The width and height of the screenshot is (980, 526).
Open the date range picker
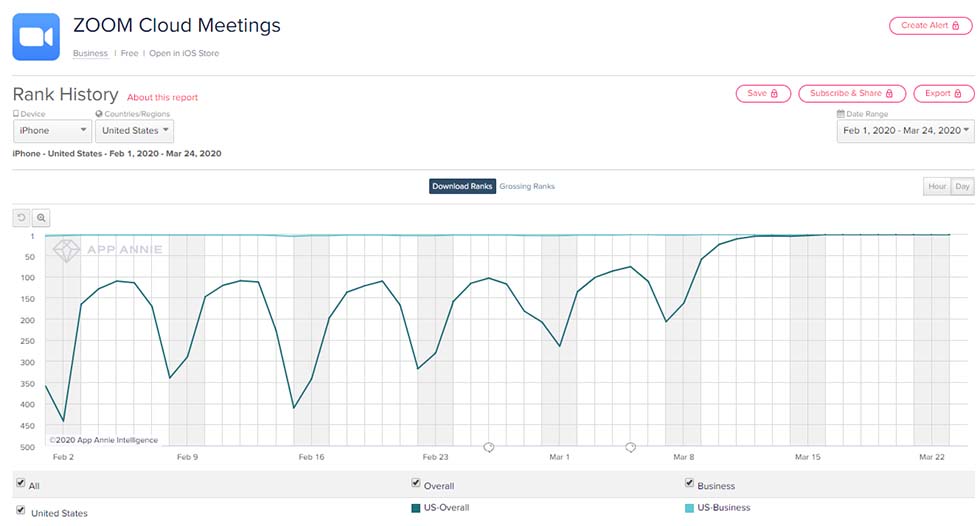point(905,131)
